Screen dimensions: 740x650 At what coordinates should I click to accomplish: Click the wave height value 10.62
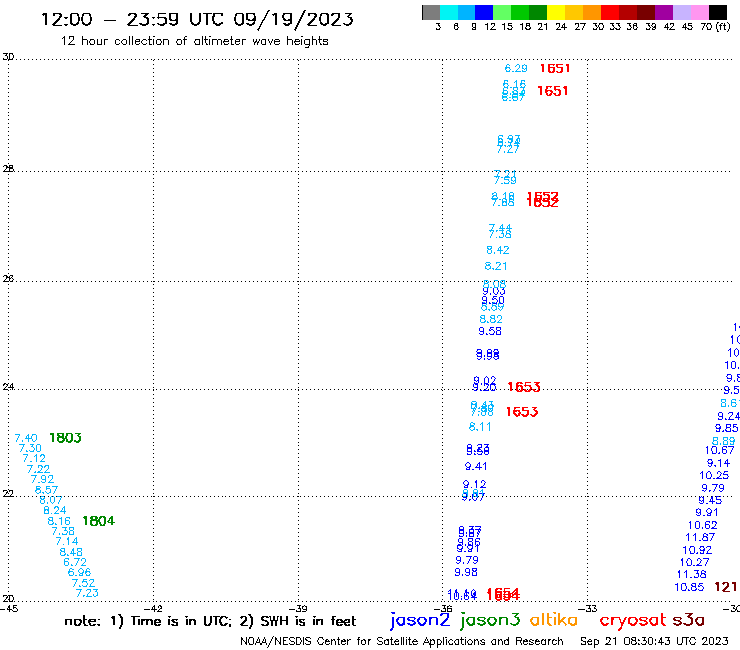click(x=702, y=525)
